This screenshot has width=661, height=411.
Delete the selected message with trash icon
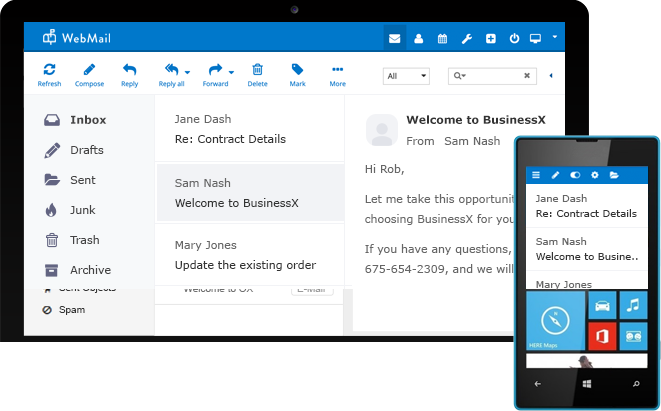(257, 70)
